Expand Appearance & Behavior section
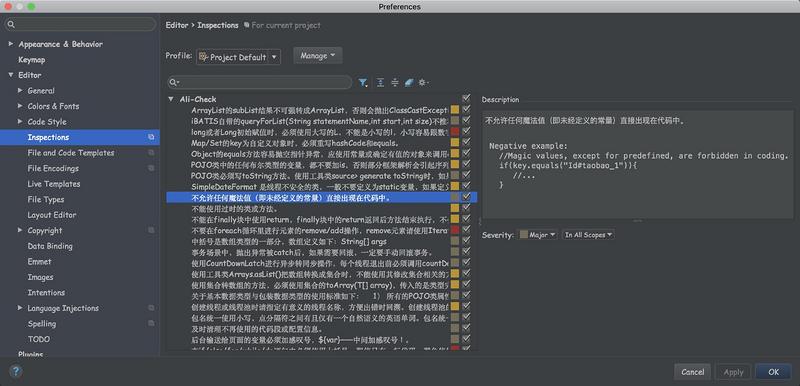800x386 pixels. [11, 44]
